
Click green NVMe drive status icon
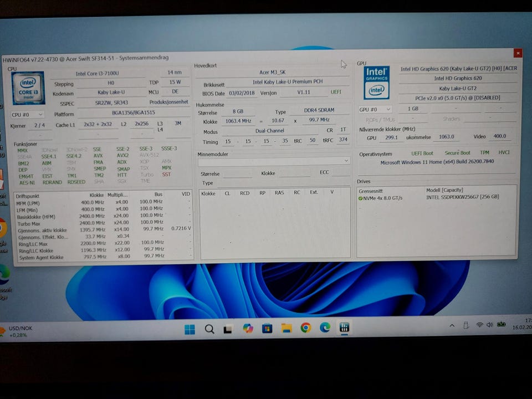pyautogui.click(x=360, y=198)
